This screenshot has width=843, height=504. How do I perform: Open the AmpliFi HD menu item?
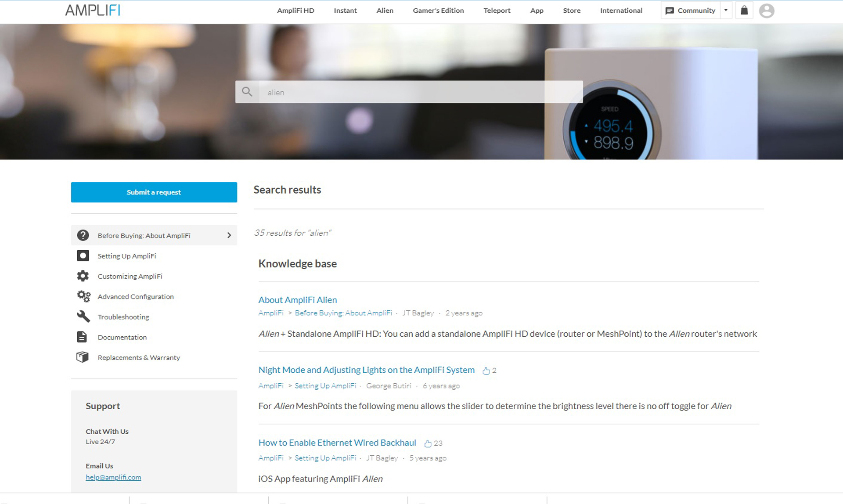point(295,11)
